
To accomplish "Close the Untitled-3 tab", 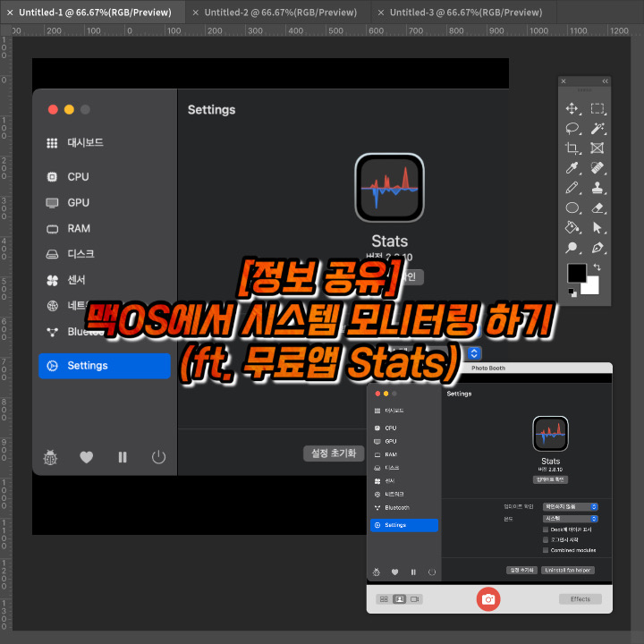I will click(381, 13).
